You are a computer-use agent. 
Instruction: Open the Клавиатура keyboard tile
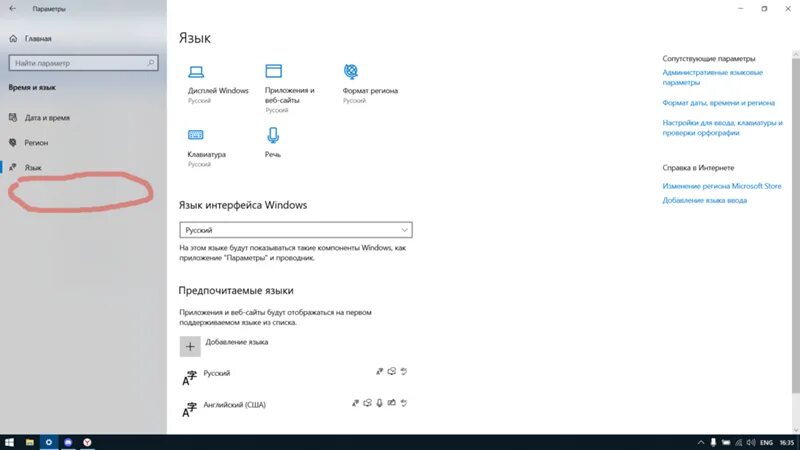pos(206,148)
